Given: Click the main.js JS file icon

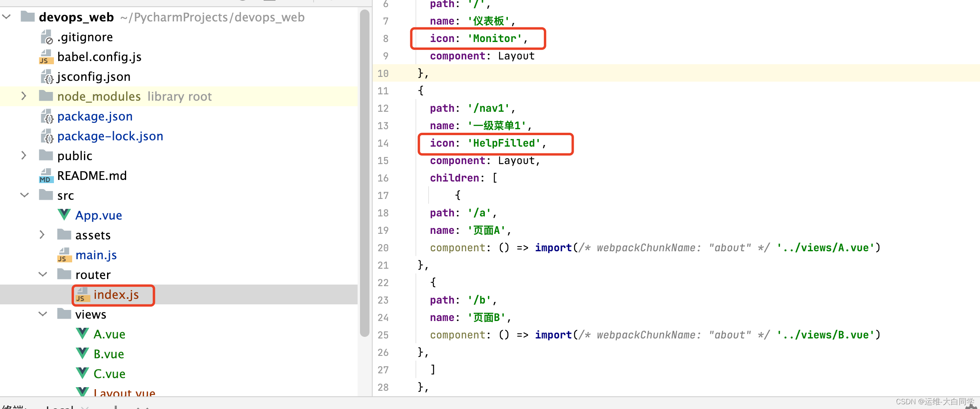Looking at the screenshot, I should (64, 255).
